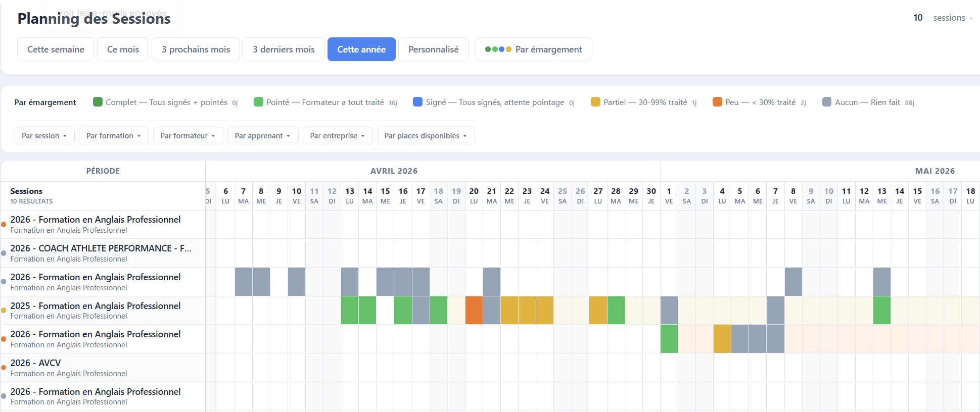The width and height of the screenshot is (980, 412).
Task: Click the grey cell on May 6
Action: 758,339
